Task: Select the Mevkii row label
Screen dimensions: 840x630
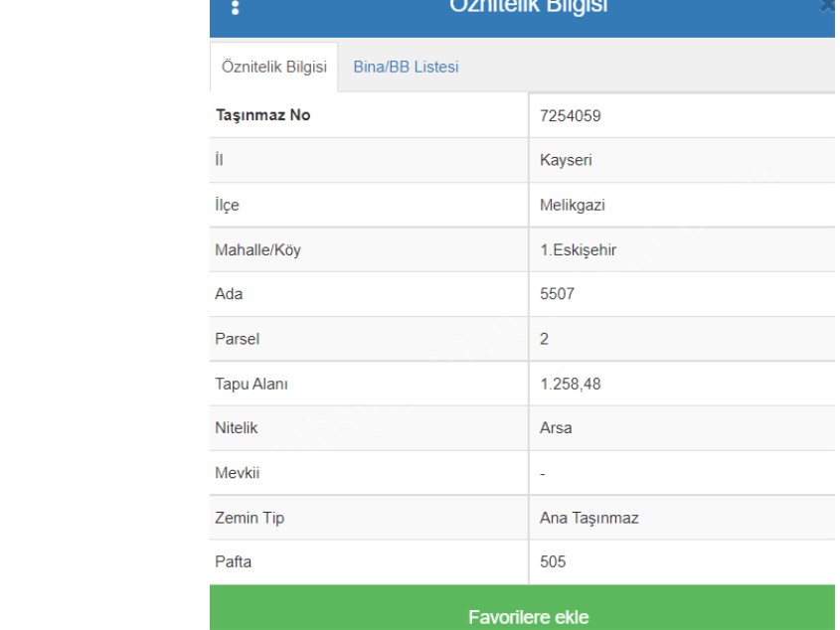Action: pos(237,473)
